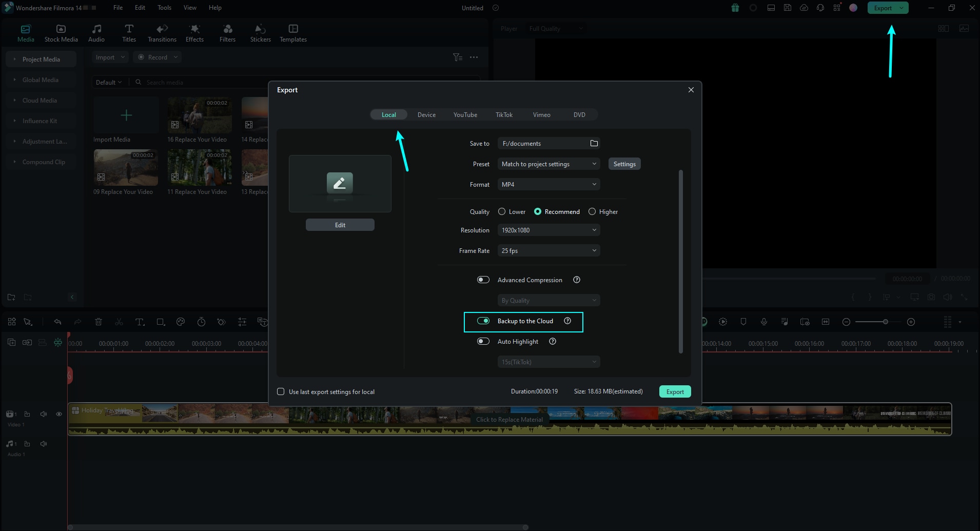Image resolution: width=980 pixels, height=531 pixels.
Task: Toggle Backup to the Cloud switch
Action: (x=483, y=321)
